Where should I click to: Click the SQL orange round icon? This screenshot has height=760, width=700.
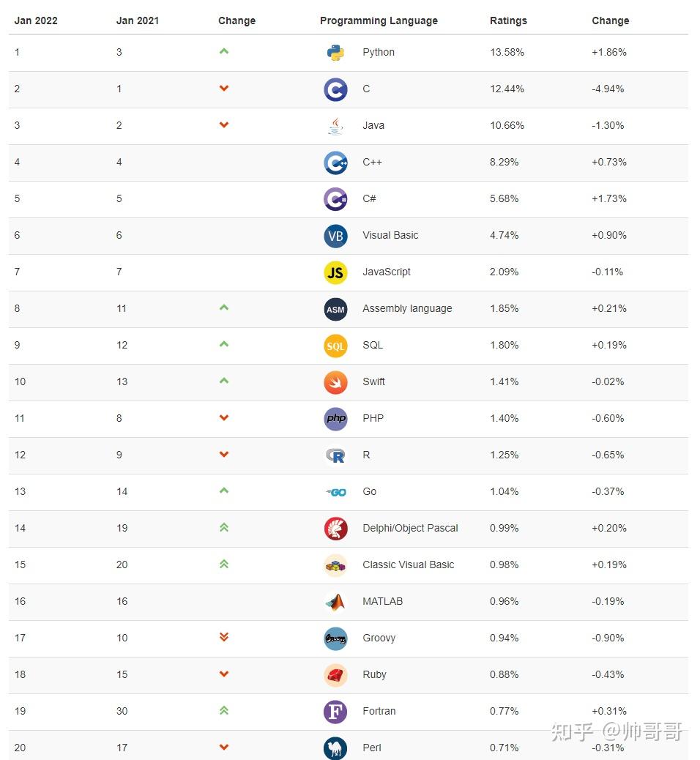pos(335,346)
